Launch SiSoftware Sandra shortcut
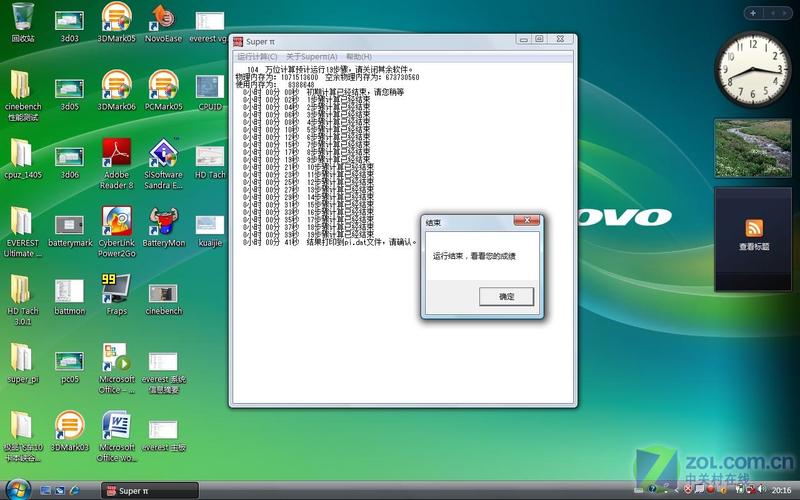The image size is (800, 500). [x=163, y=164]
